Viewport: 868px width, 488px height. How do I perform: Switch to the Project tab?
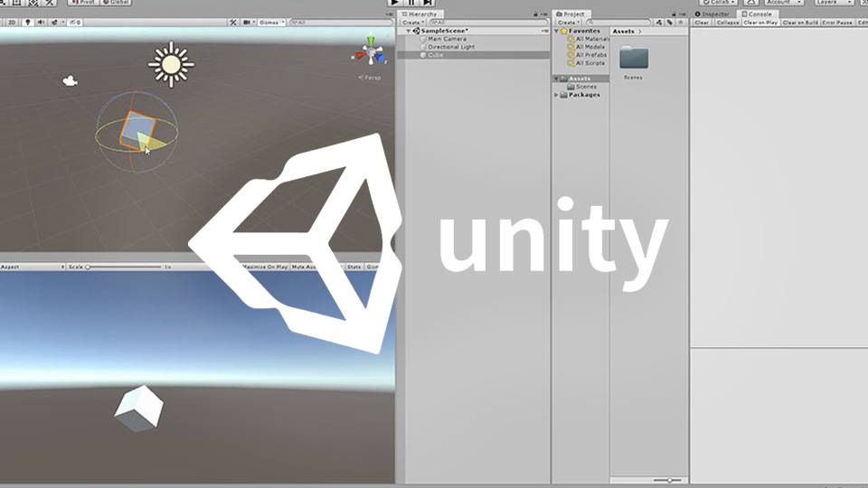click(571, 14)
